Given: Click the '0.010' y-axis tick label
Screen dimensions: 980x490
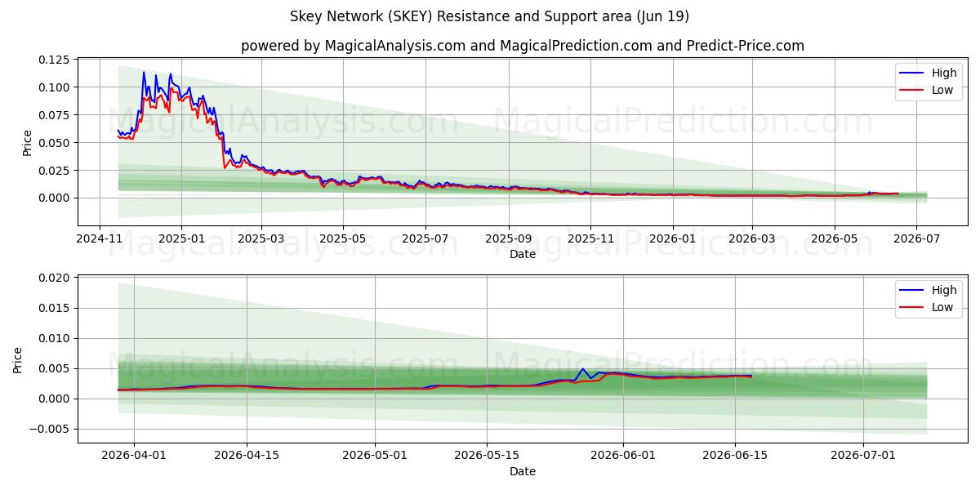Looking at the screenshot, I should [55, 338].
